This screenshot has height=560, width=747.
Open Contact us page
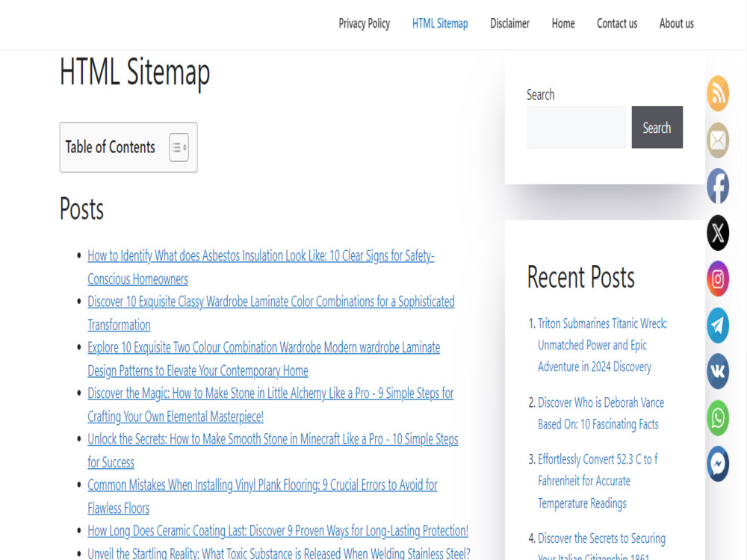(x=617, y=23)
